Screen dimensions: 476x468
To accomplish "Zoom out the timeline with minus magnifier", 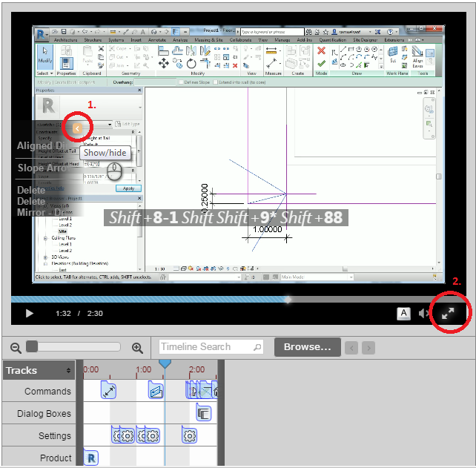I will coord(16,348).
